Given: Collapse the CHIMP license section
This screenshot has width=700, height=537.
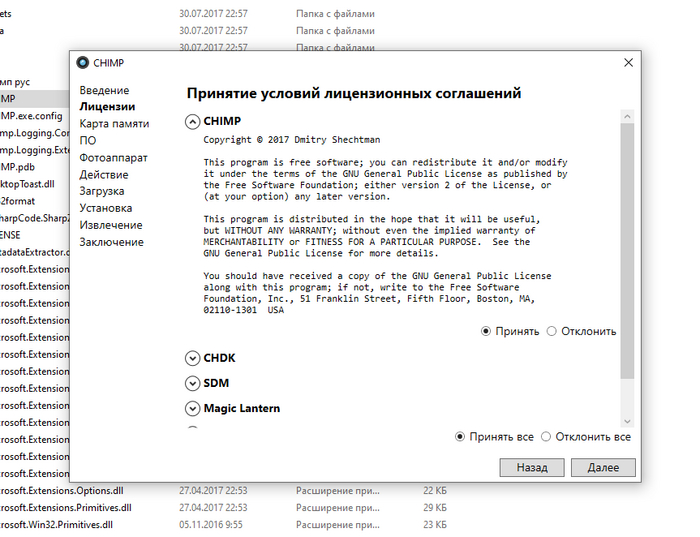Looking at the screenshot, I should click(192, 122).
